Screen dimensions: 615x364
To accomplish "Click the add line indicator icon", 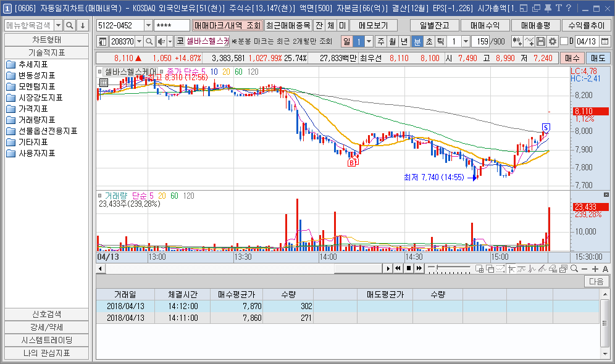I will pos(529,41).
